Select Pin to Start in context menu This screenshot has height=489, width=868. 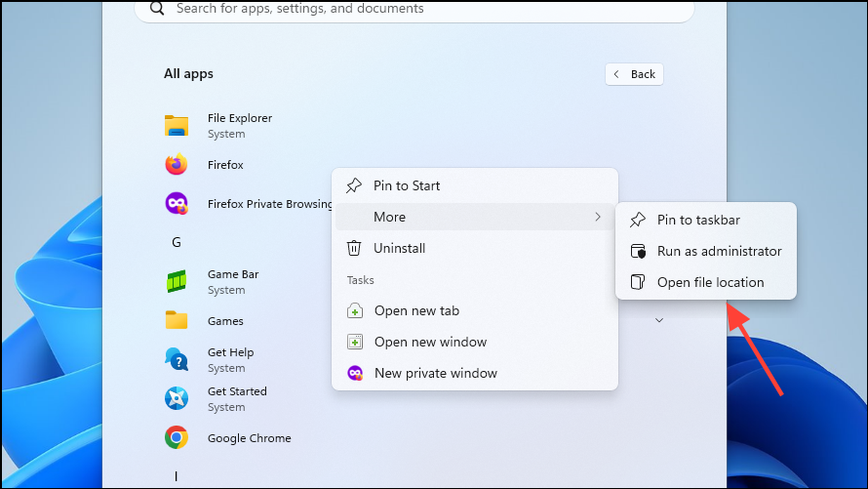pyautogui.click(x=475, y=185)
